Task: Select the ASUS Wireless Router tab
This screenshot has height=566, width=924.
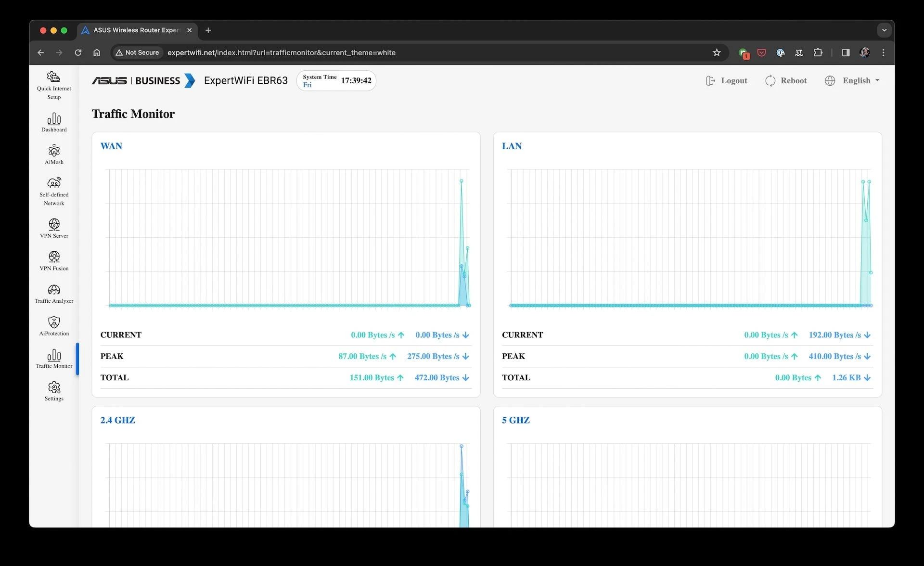Action: pyautogui.click(x=137, y=30)
